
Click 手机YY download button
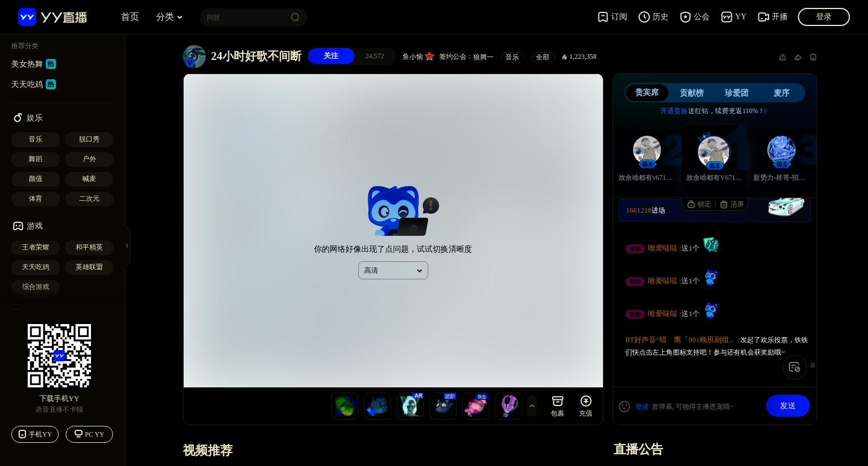tap(35, 434)
